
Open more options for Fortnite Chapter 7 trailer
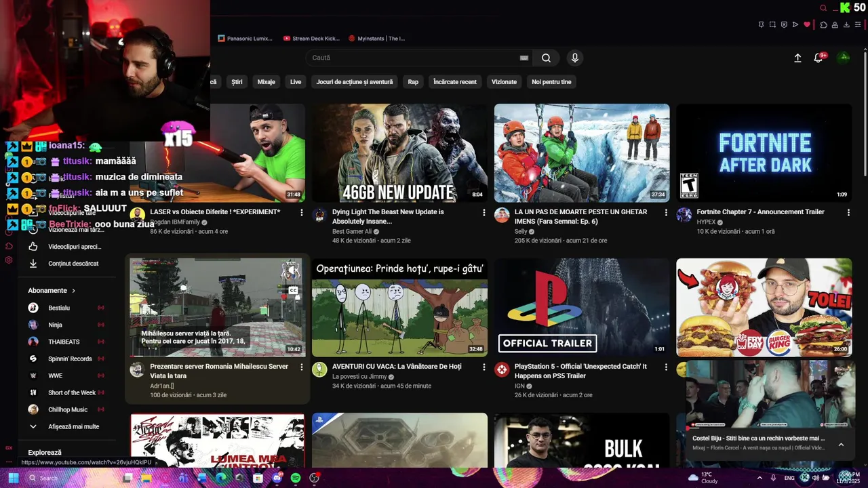tap(848, 213)
